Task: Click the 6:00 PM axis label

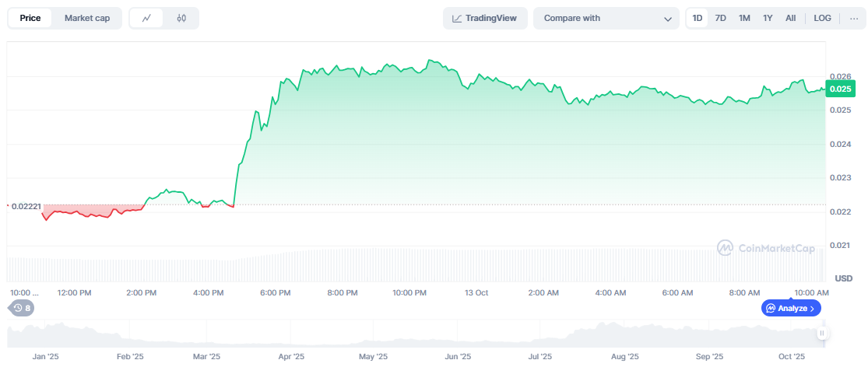Action: point(275,292)
